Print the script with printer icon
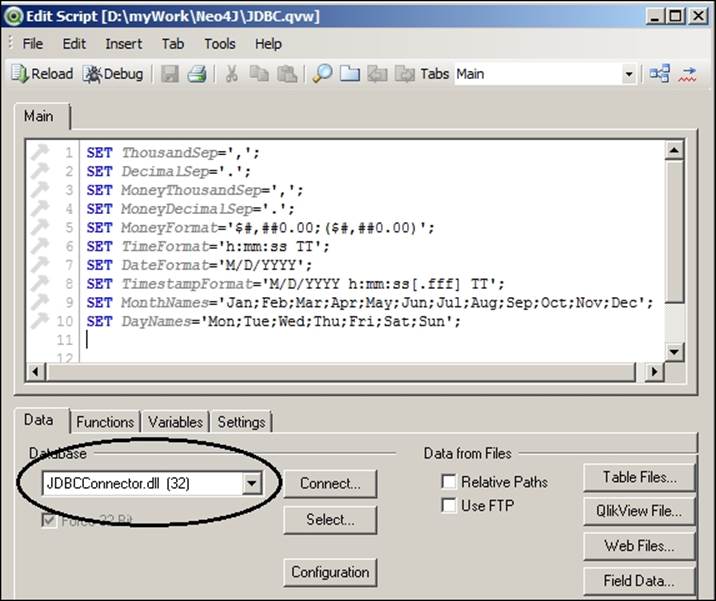This screenshot has height=601, width=716. pos(197,74)
